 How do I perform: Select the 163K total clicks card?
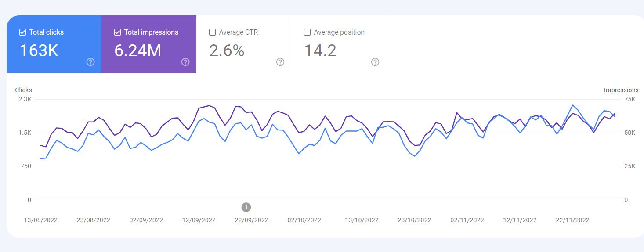pyautogui.click(x=54, y=44)
